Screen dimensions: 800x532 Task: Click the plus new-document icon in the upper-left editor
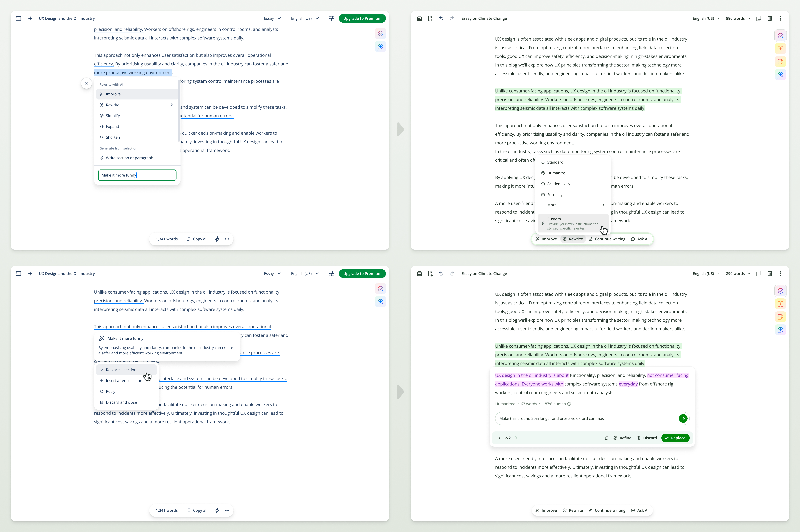tap(30, 18)
